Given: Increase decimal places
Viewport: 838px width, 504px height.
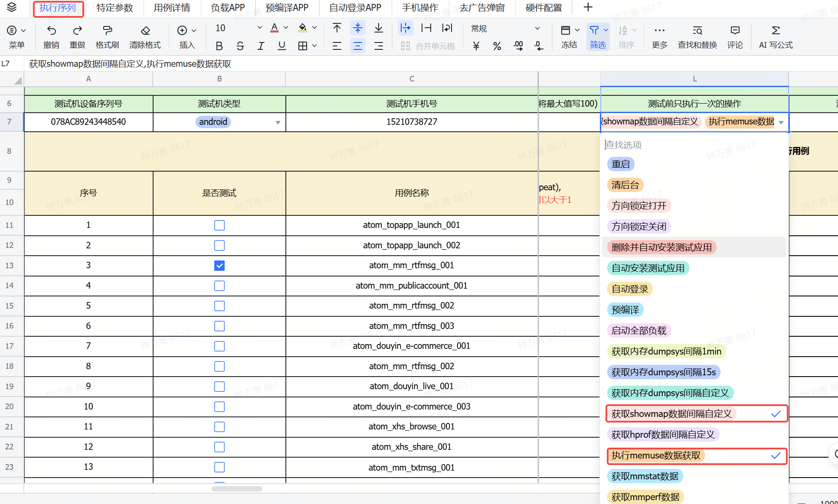Looking at the screenshot, I should click(518, 46).
